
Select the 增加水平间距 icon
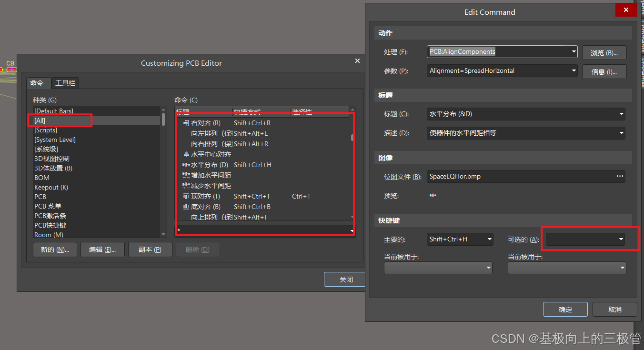coord(186,175)
